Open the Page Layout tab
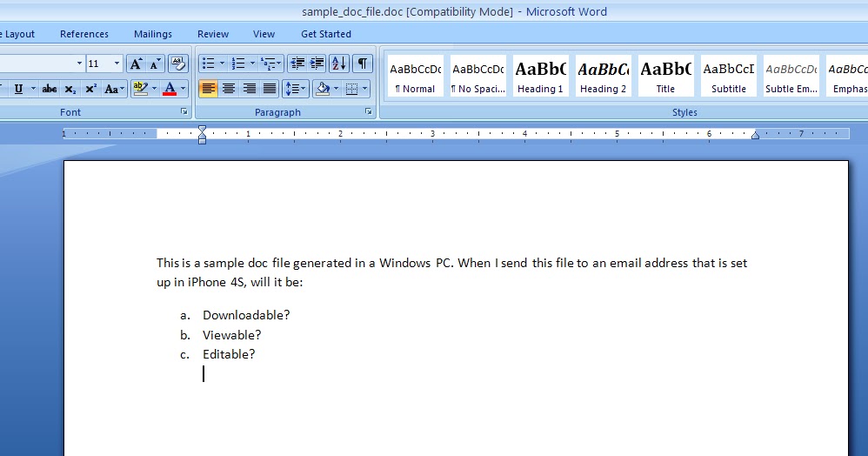 (17, 34)
